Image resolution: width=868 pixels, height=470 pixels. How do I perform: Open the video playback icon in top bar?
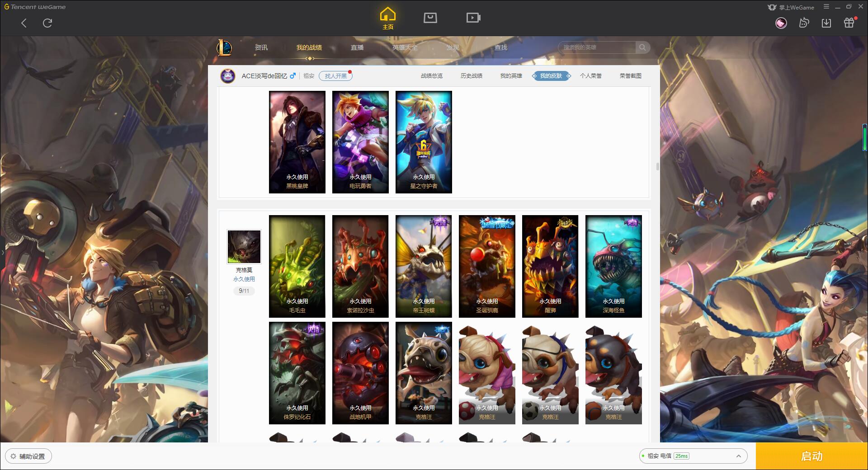[473, 18]
